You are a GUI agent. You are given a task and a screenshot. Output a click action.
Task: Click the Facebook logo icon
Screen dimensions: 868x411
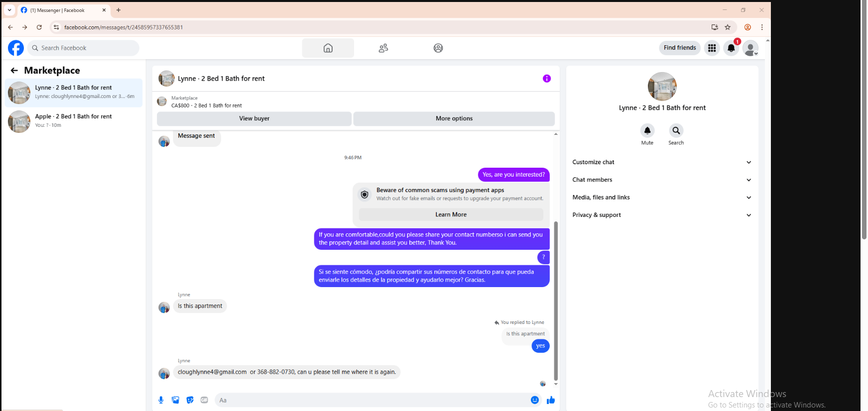[x=16, y=48]
